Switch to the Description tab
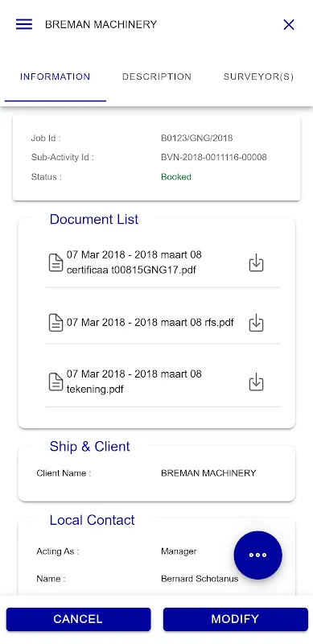The width and height of the screenshot is (313, 644). 156,76
